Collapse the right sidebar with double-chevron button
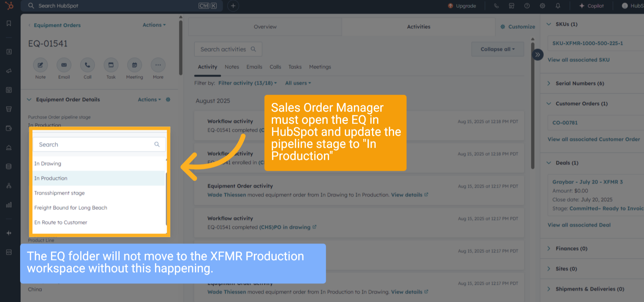Viewport: 644px width, 302px height. pyautogui.click(x=538, y=55)
